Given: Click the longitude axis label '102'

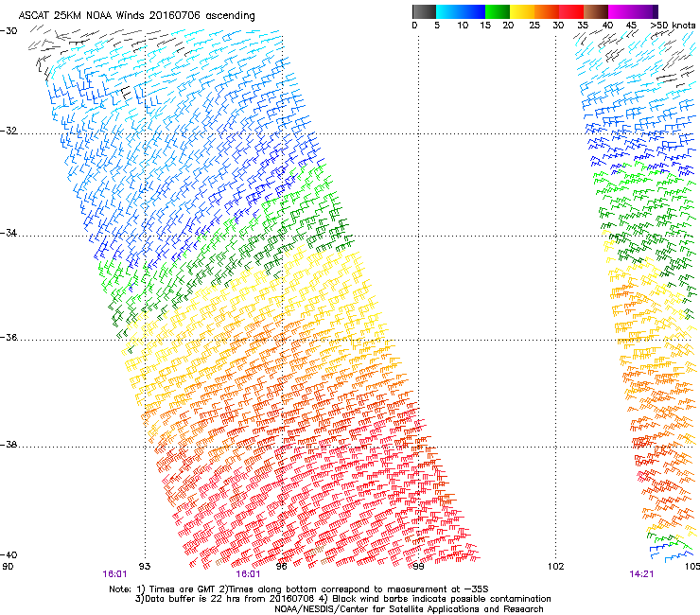Looking at the screenshot, I should (x=555, y=567).
